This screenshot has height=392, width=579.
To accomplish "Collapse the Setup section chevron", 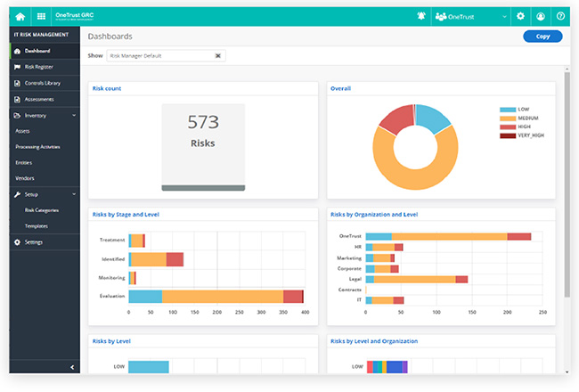I will (x=74, y=194).
